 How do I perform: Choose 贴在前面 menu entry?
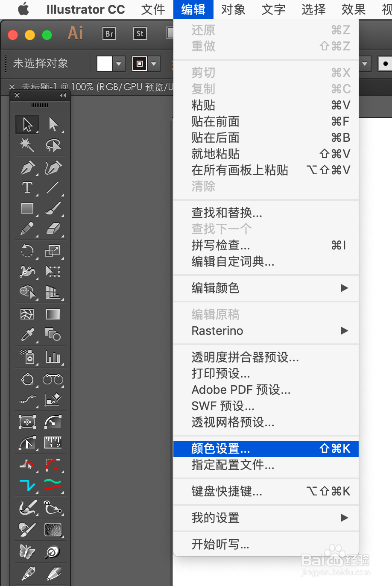pyautogui.click(x=266, y=121)
